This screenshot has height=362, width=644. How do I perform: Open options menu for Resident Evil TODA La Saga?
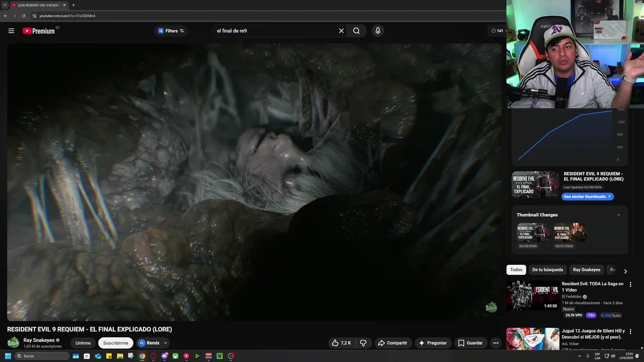[630, 285]
